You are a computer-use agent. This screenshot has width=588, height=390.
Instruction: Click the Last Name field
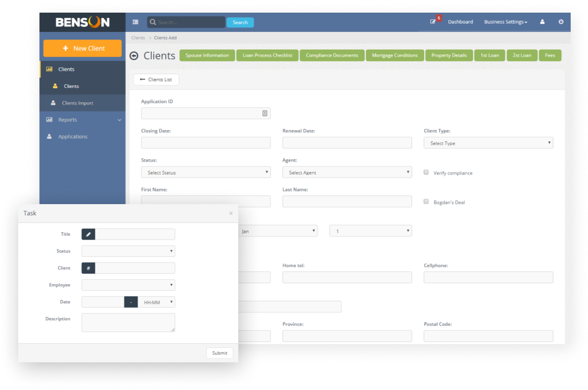click(x=347, y=201)
